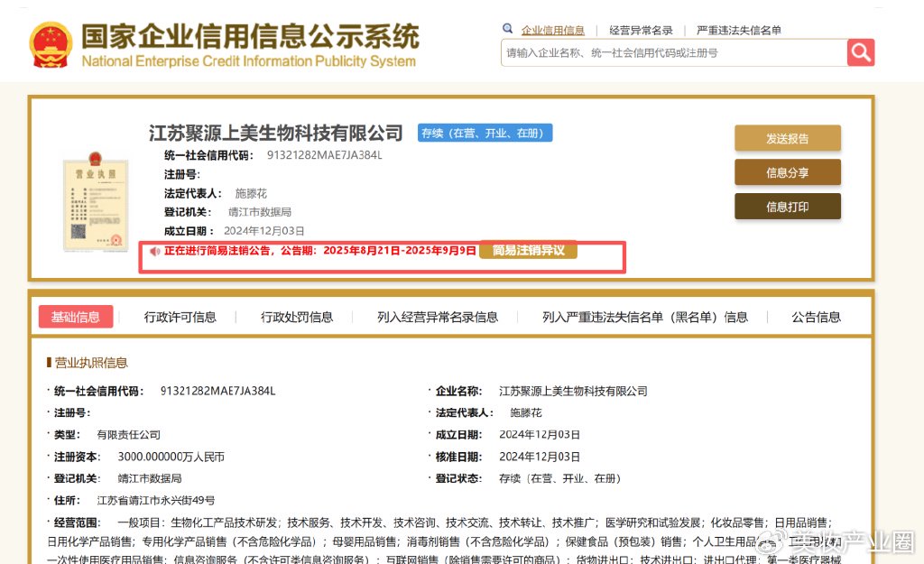Click the 营业执照信息 section heading
The height and width of the screenshot is (564, 924).
point(91,363)
